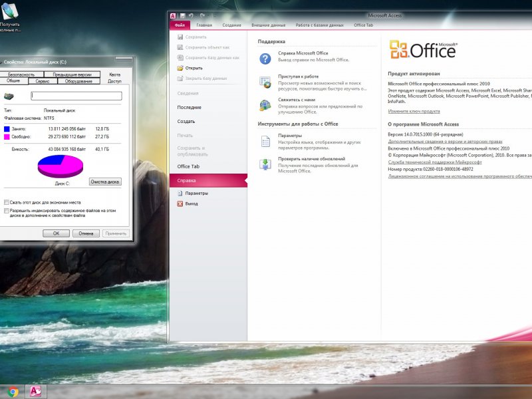This screenshot has height=399, width=532.
Task: Open the Сервис tab in disk properties
Action: (x=43, y=81)
